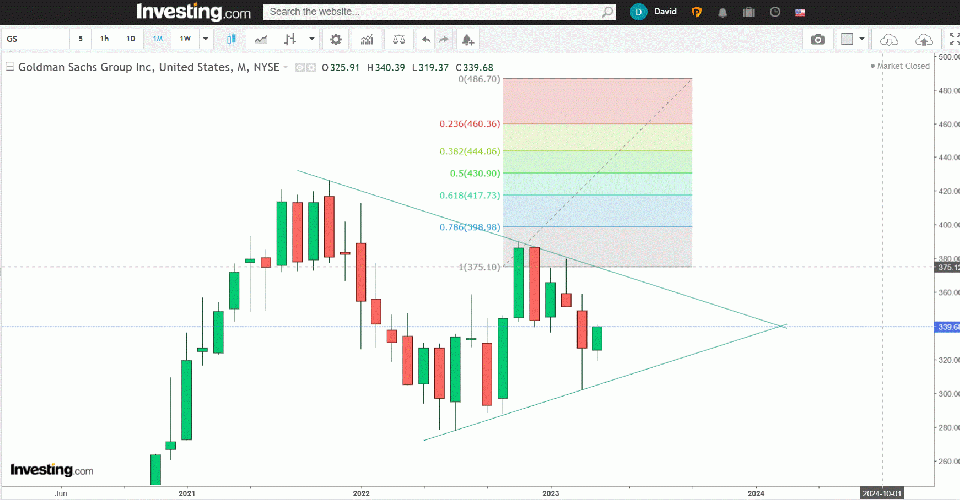The width and height of the screenshot is (960, 500).
Task: Click the Market Closed status text
Action: pyautogui.click(x=903, y=65)
